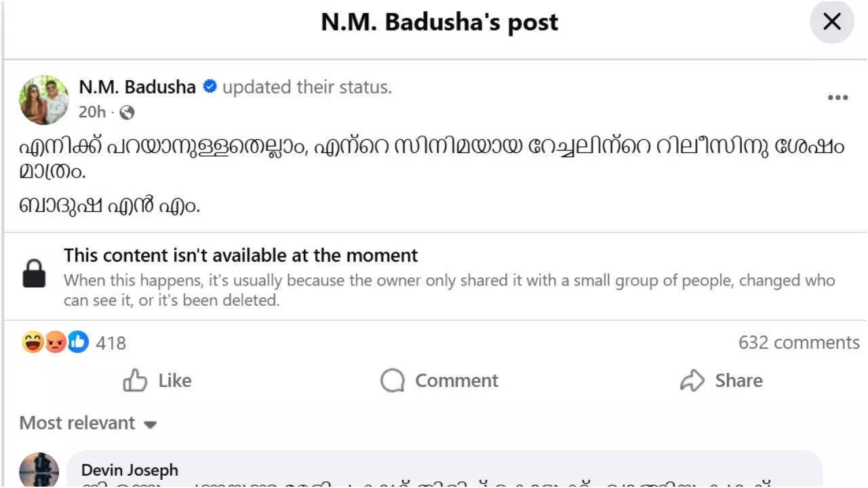Share the post using Share button

pyautogui.click(x=721, y=381)
